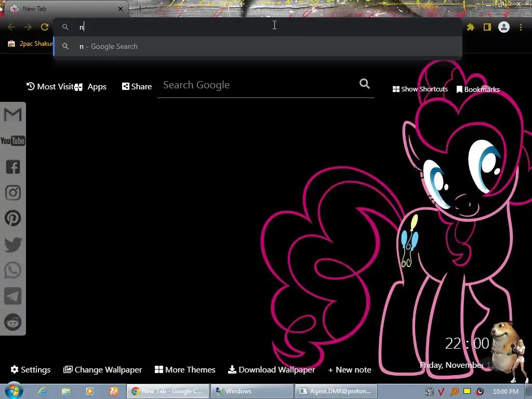The height and width of the screenshot is (399, 532).
Task: Open a new tab with plus button
Action: tap(139, 9)
